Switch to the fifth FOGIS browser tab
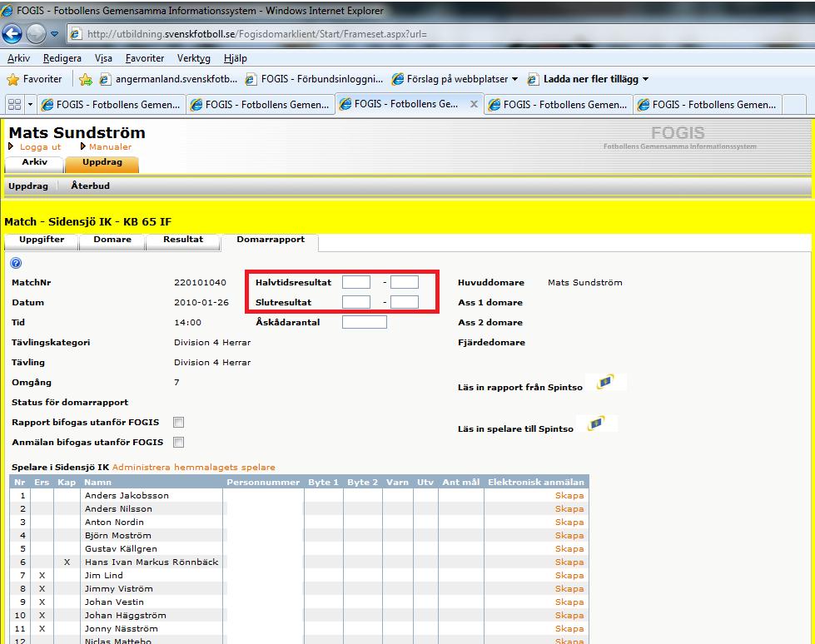 [708, 104]
